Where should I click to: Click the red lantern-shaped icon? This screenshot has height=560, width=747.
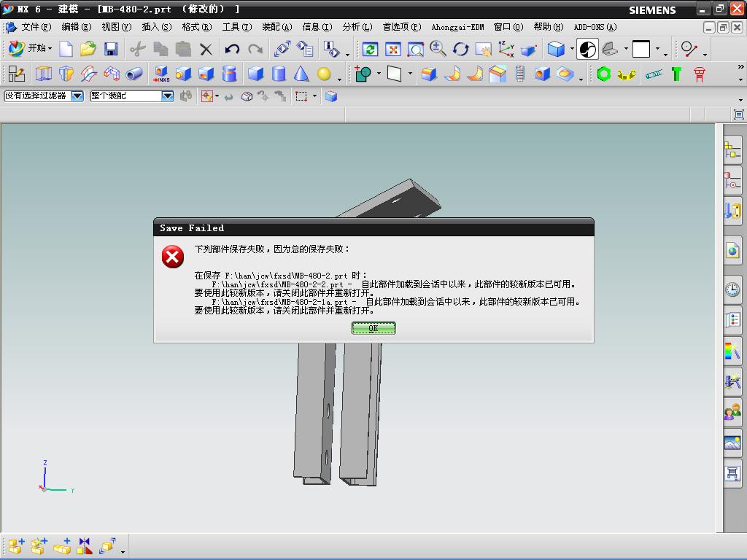pos(699,74)
